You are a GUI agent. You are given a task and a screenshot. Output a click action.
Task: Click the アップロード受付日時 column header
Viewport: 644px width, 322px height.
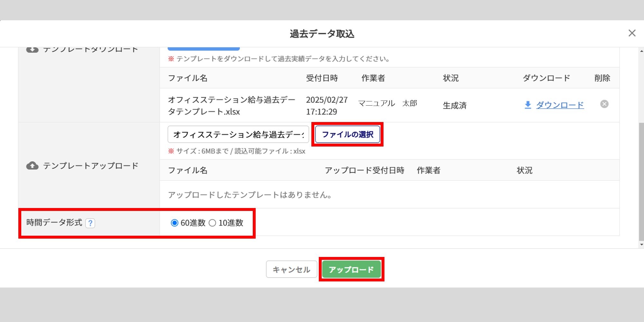click(365, 170)
